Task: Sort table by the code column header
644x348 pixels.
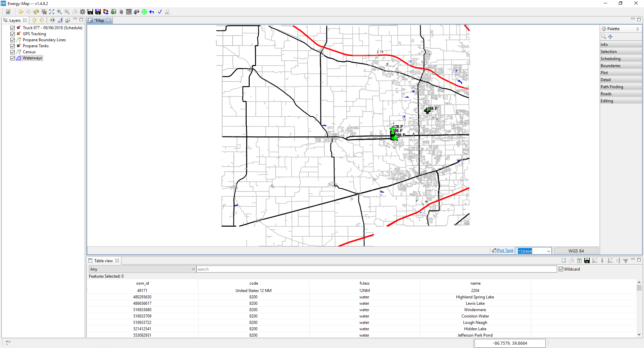Action: point(254,283)
